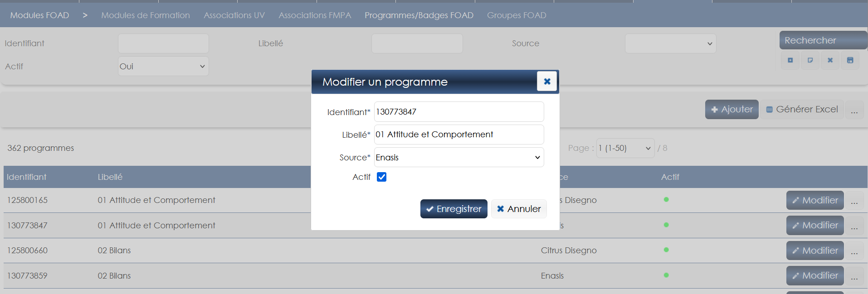The width and height of the screenshot is (868, 294).
Task: Click the X icon below the Rechercher button
Action: click(830, 60)
